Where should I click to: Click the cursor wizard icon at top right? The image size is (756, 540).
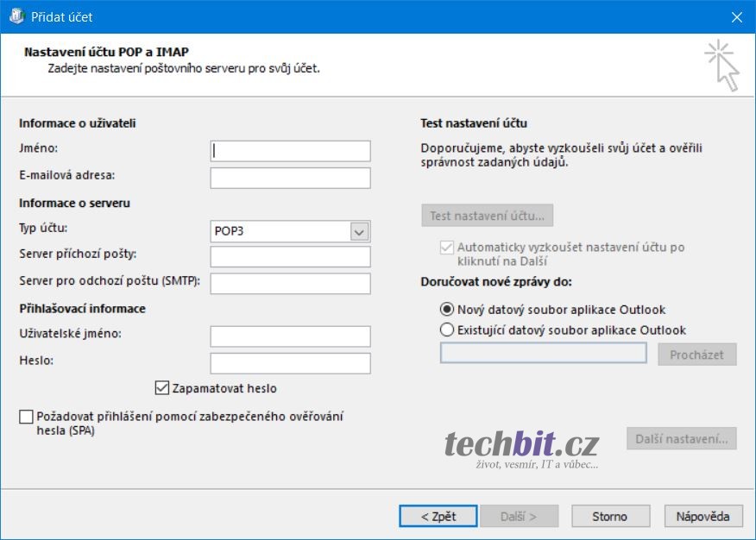click(x=721, y=66)
